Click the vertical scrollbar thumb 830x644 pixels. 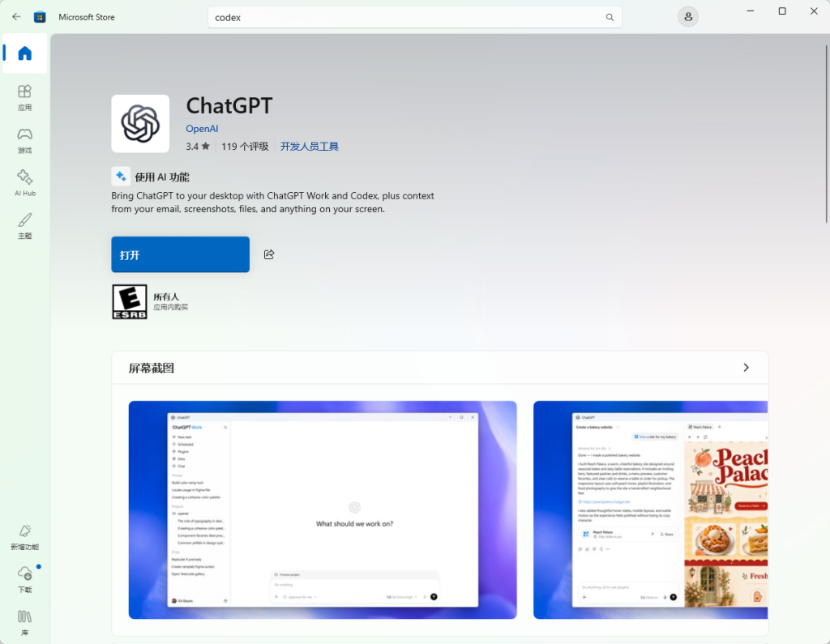(826, 134)
